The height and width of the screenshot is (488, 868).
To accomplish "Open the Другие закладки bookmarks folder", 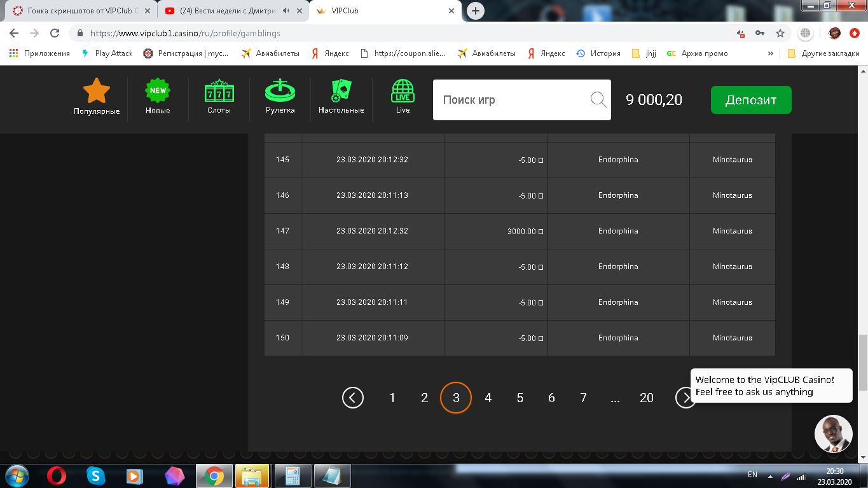I will [823, 53].
